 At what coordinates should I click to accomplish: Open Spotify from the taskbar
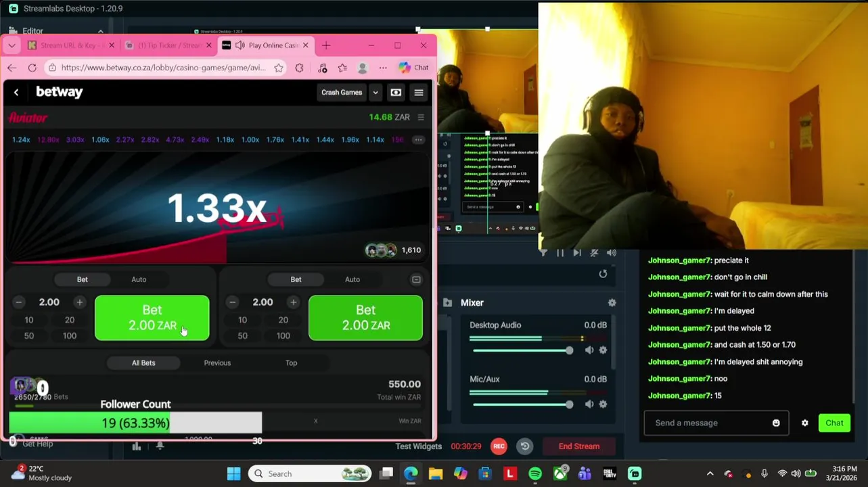[x=535, y=473]
